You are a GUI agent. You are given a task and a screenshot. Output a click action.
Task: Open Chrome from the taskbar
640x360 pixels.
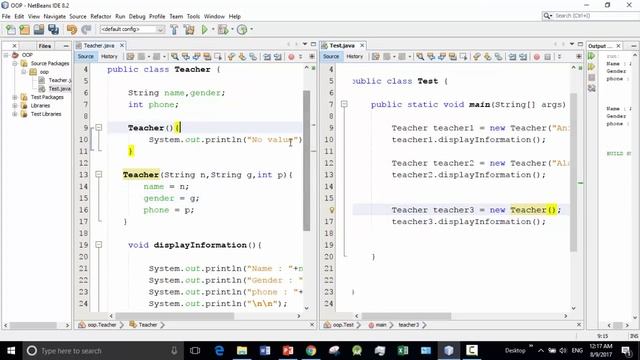point(311,351)
